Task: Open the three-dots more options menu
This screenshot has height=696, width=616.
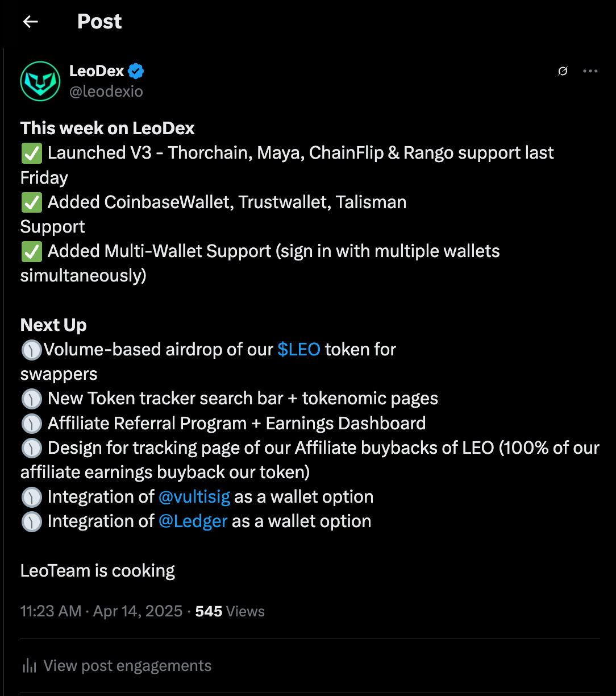Action: click(x=590, y=71)
